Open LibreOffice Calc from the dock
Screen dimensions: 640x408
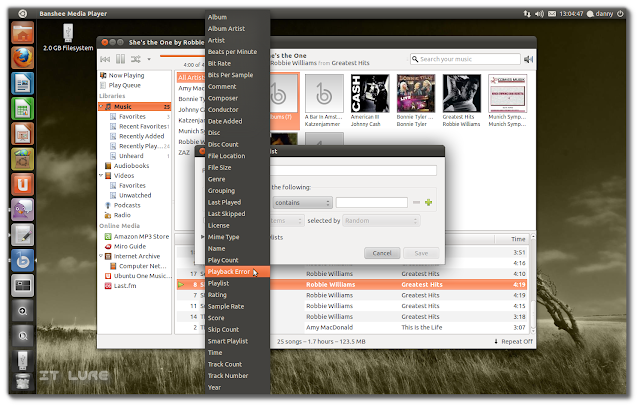22,109
